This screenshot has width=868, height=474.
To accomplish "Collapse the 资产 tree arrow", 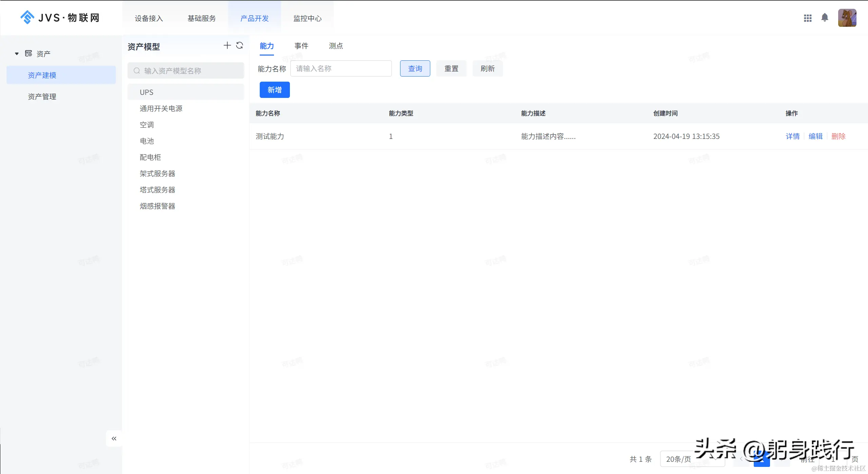I will pyautogui.click(x=17, y=54).
